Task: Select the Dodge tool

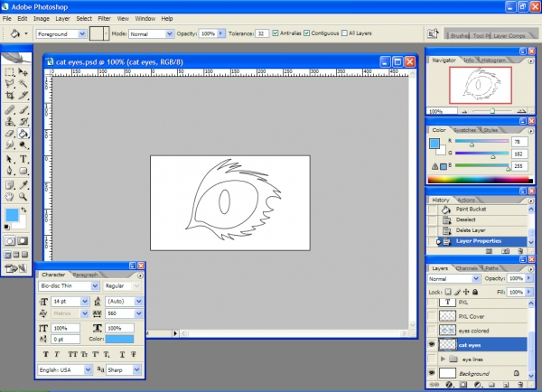Action: point(23,145)
